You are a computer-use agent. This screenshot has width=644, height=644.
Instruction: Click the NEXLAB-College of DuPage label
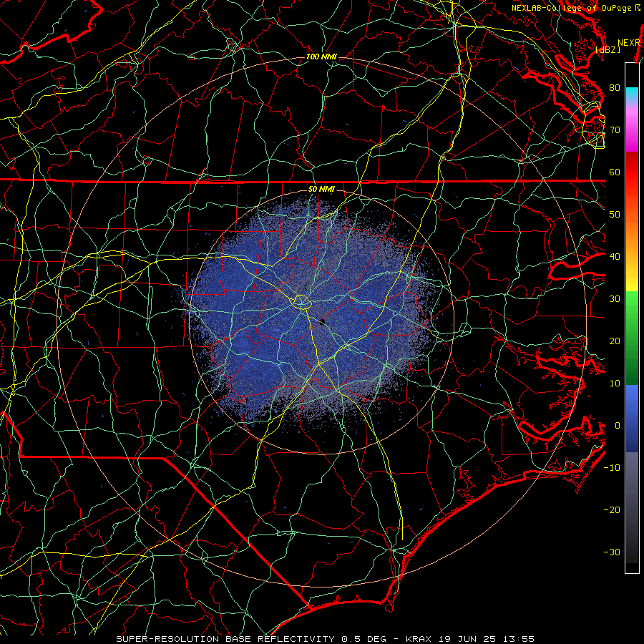571,8
